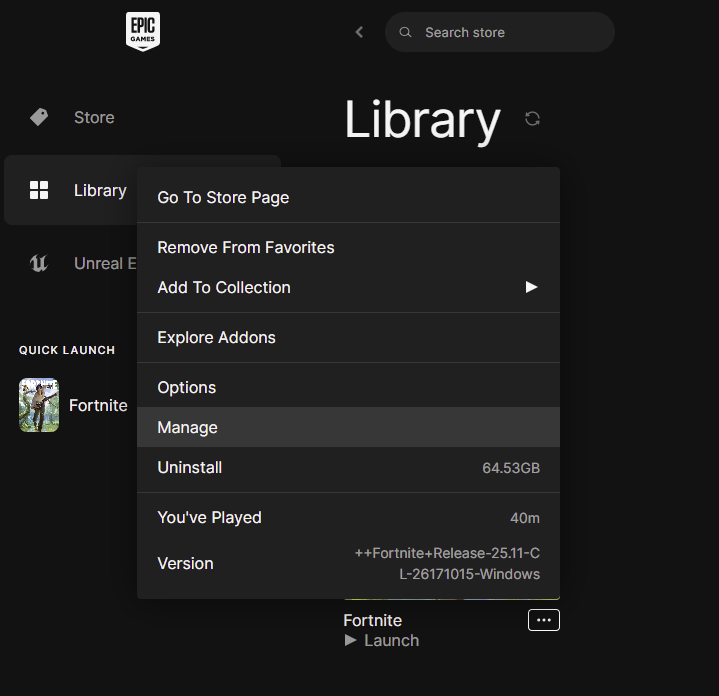Choose Remove From Favorites
Image resolution: width=719 pixels, height=696 pixels.
coord(246,247)
